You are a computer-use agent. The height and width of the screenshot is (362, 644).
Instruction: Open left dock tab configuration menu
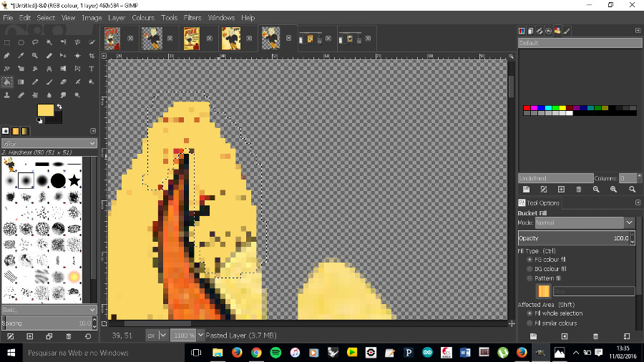tap(93, 131)
